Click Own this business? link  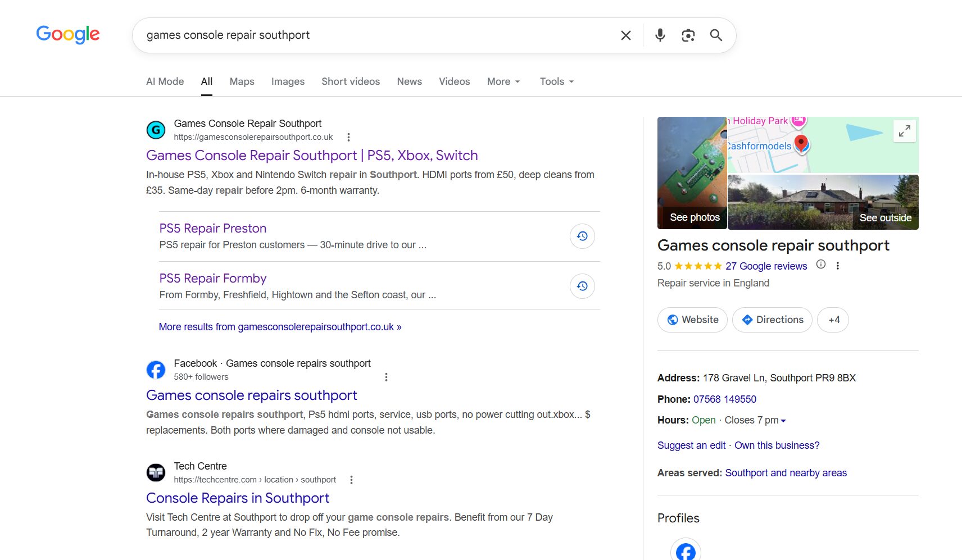tap(777, 445)
